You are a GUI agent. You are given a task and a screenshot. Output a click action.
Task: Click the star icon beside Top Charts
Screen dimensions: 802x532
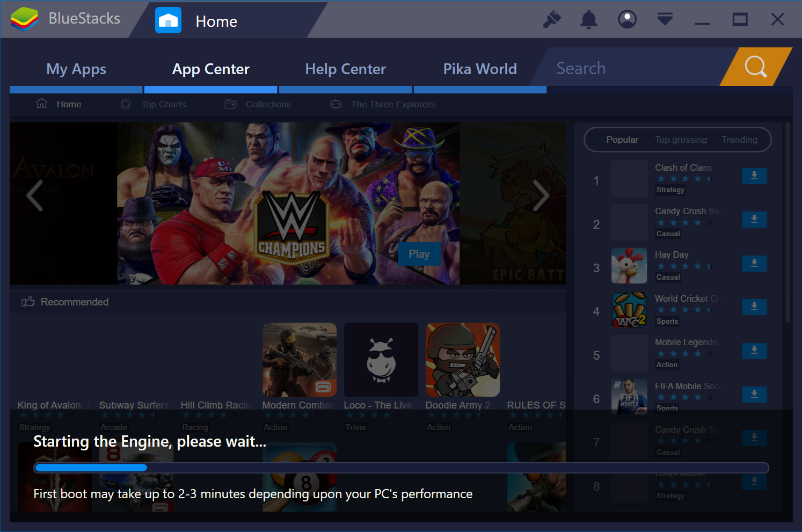pos(126,104)
